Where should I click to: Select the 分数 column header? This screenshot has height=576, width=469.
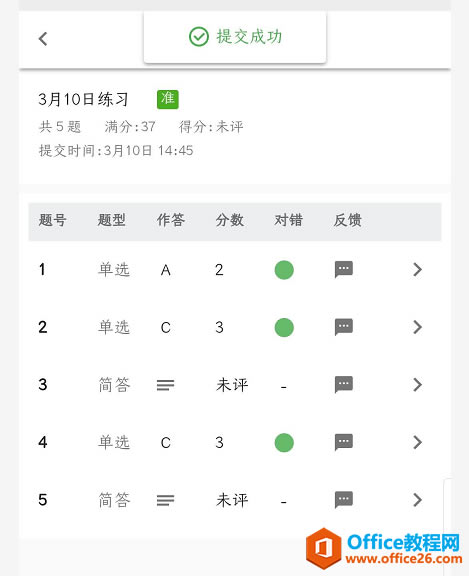point(230,220)
